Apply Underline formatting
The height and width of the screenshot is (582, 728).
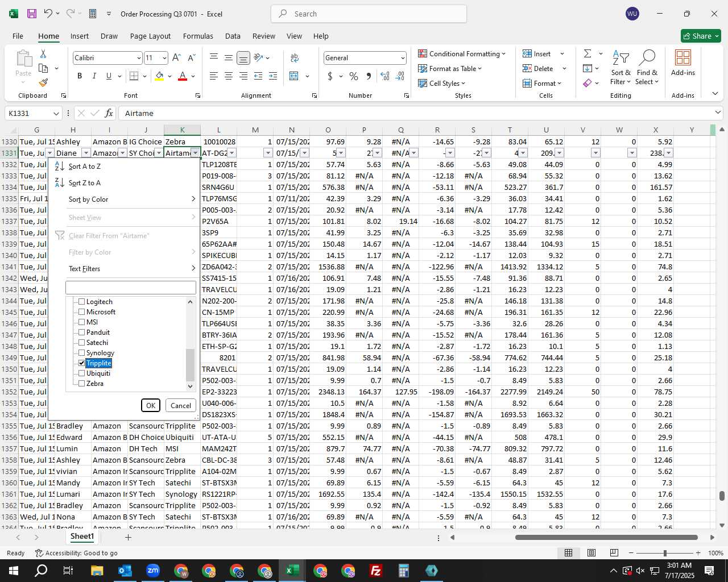tap(109, 76)
